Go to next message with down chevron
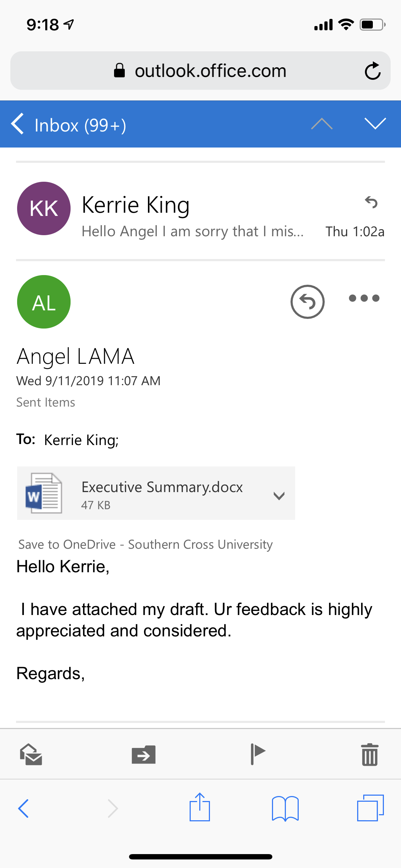The height and width of the screenshot is (868, 401). (x=375, y=124)
